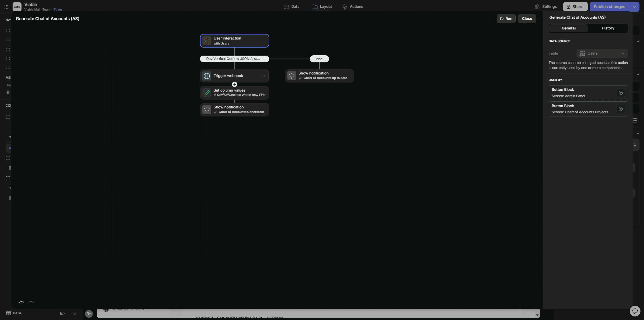Click the notification icon for Chart of Accounts up to date
This screenshot has height=320, width=644.
pos(292,76)
